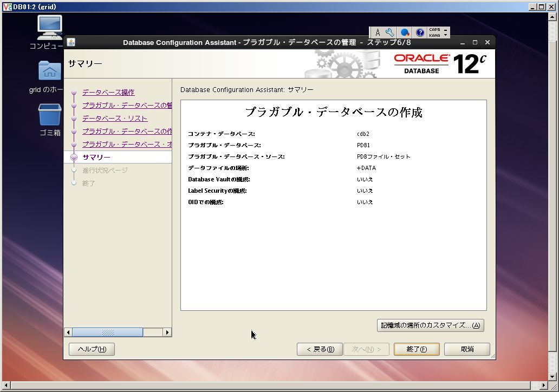559x392 pixels.
Task: Click the sidebar scrollbar right arrow
Action: coord(167,332)
